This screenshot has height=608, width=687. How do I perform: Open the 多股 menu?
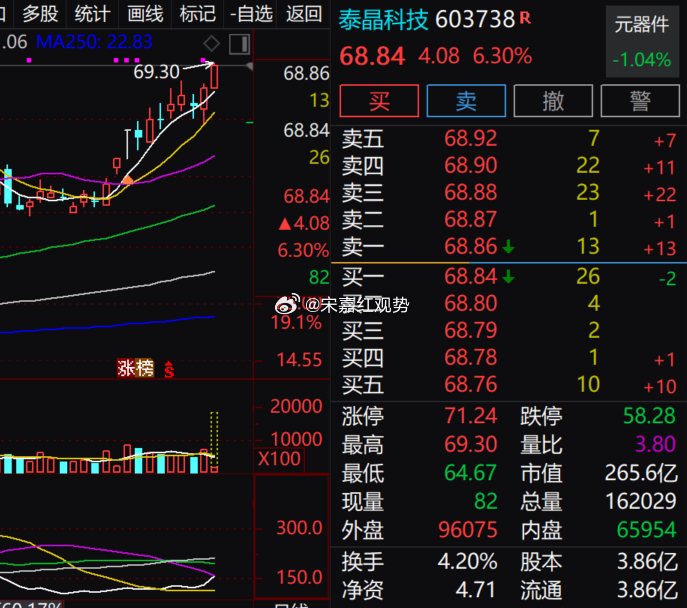[x=40, y=14]
